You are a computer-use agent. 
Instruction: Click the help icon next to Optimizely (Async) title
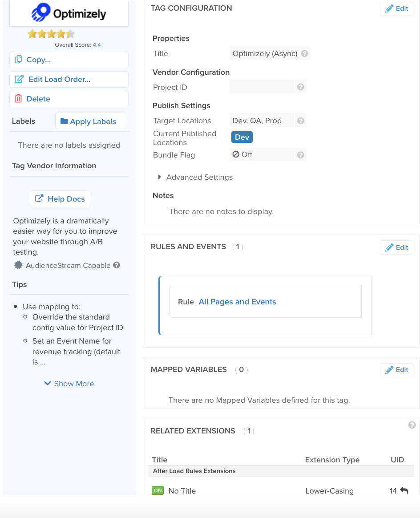[x=305, y=53]
